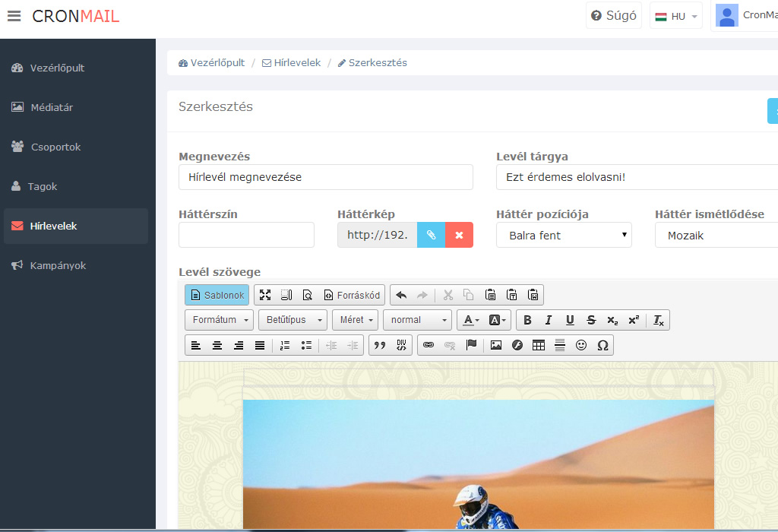Insert a horizontal line
This screenshot has height=532, width=778.
coord(560,345)
